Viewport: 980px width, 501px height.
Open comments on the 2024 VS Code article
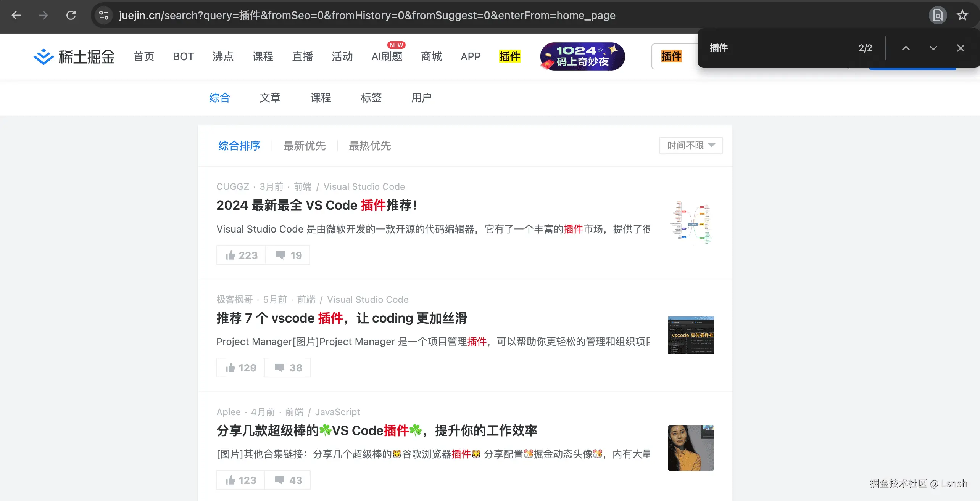pos(288,255)
